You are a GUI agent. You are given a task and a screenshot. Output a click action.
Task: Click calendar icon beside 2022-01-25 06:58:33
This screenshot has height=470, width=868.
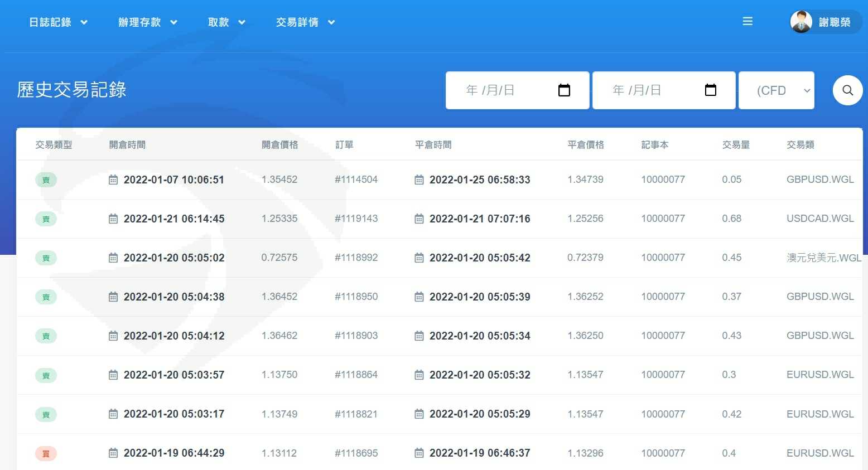(419, 180)
